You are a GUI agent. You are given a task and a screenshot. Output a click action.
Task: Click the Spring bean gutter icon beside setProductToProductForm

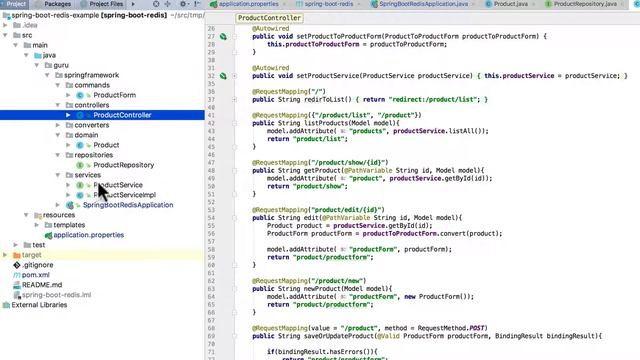pyautogui.click(x=223, y=36)
